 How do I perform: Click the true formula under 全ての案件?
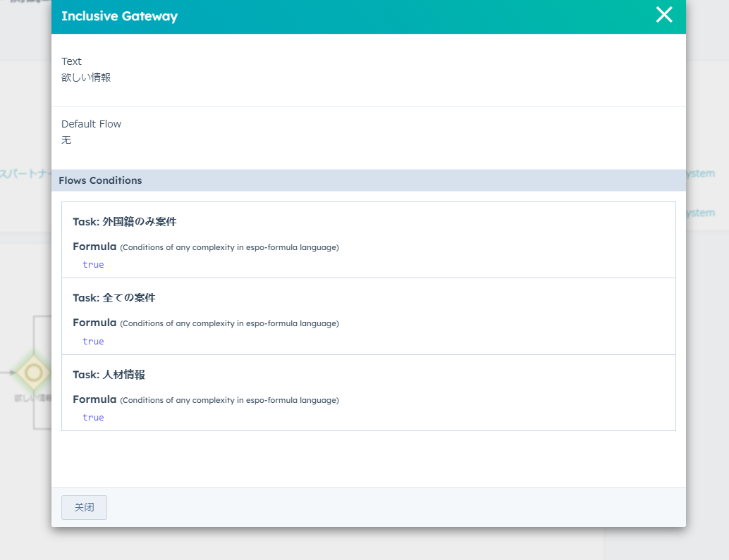click(93, 342)
